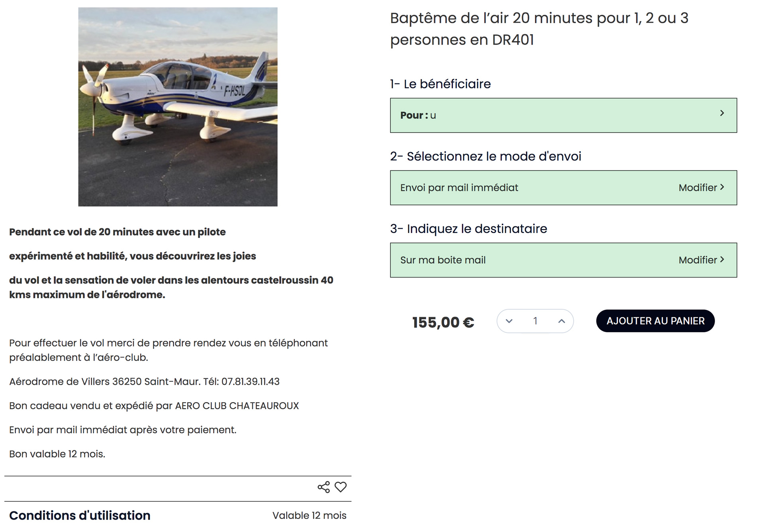Click the quantity number field
The image size is (757, 532).
click(x=535, y=321)
